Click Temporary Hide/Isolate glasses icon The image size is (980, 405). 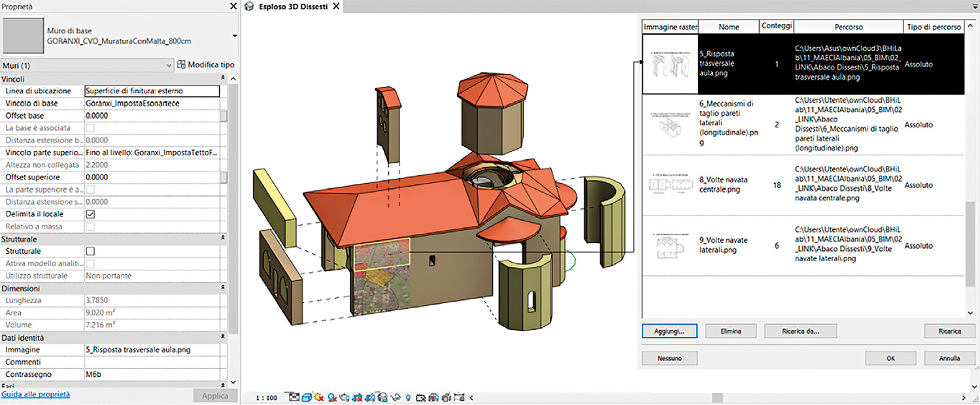click(x=396, y=397)
